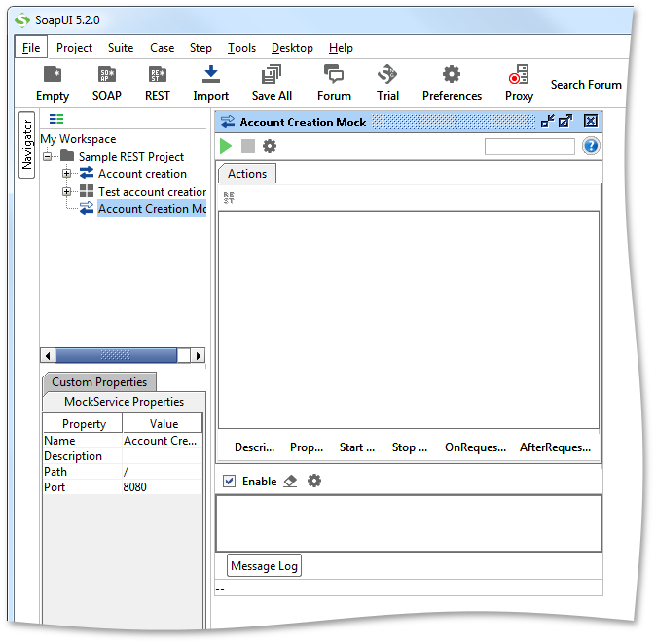Open the Proxy toolbar icon
Screen dimensions: 656x644
point(519,84)
